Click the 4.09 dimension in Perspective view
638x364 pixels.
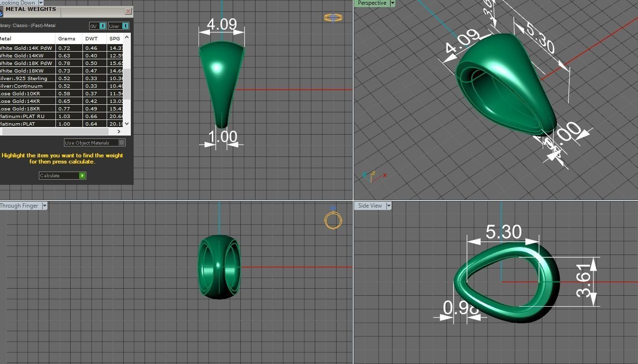[462, 42]
